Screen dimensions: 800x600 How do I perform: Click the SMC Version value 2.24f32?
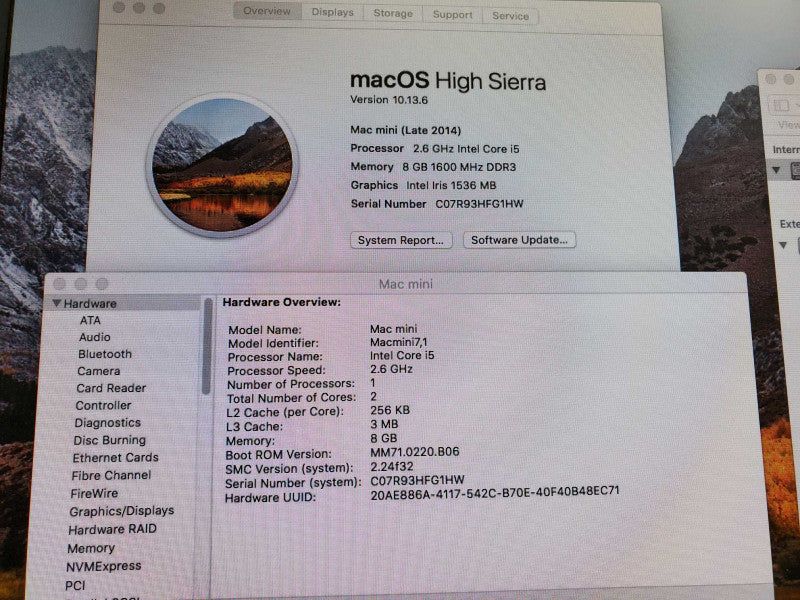click(392, 466)
